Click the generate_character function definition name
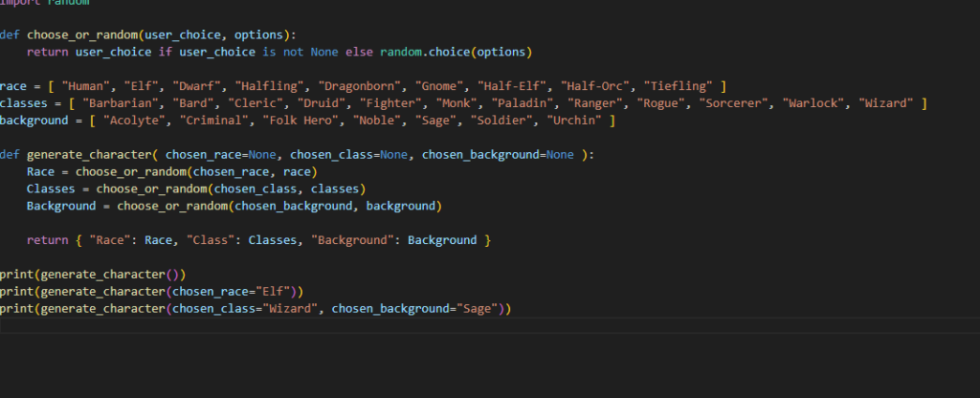Image resolution: width=980 pixels, height=398 pixels. (91, 154)
